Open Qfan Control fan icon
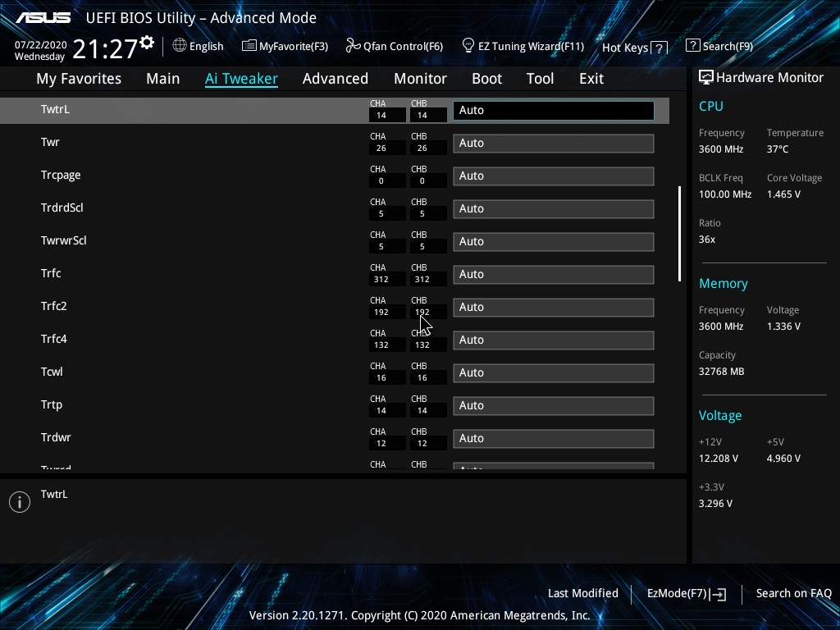 (353, 46)
